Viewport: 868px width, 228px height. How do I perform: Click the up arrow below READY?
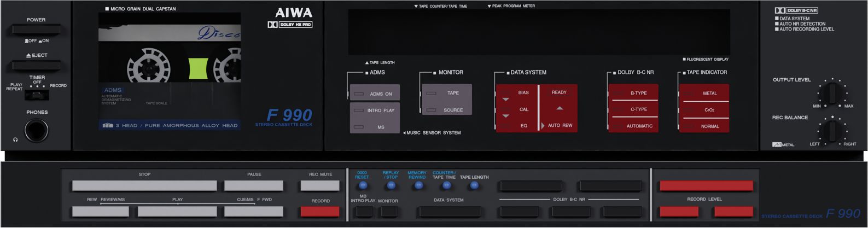pyautogui.click(x=559, y=108)
